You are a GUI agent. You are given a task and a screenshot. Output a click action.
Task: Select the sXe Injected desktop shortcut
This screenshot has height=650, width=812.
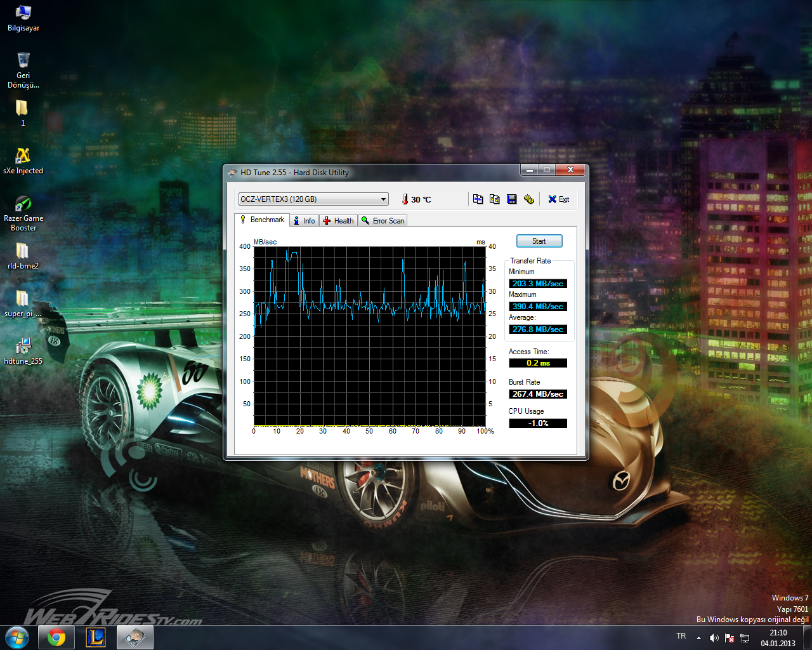[23, 160]
